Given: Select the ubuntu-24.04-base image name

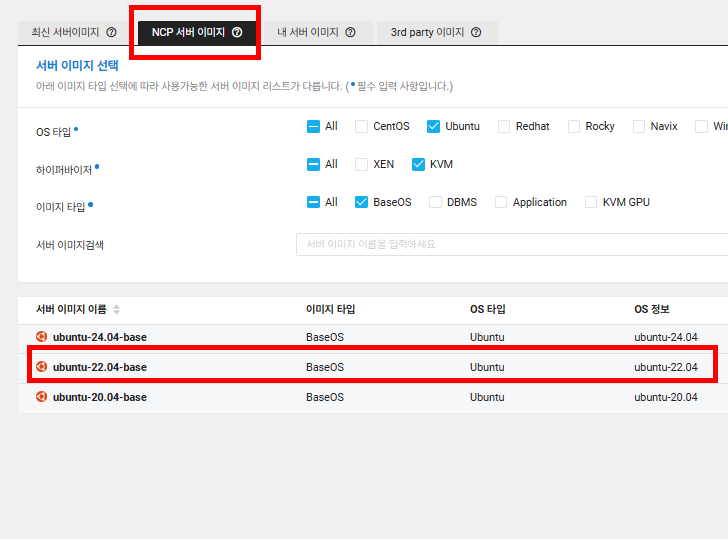Looking at the screenshot, I should coord(100,337).
